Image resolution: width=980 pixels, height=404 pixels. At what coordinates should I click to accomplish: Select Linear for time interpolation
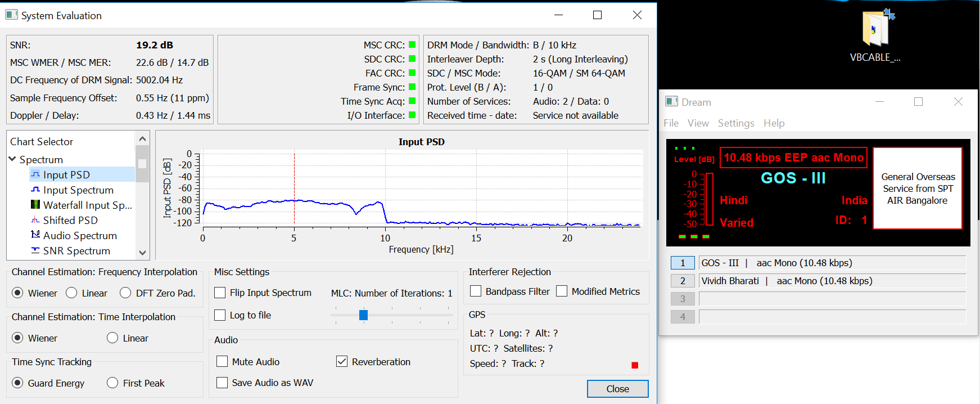[112, 338]
